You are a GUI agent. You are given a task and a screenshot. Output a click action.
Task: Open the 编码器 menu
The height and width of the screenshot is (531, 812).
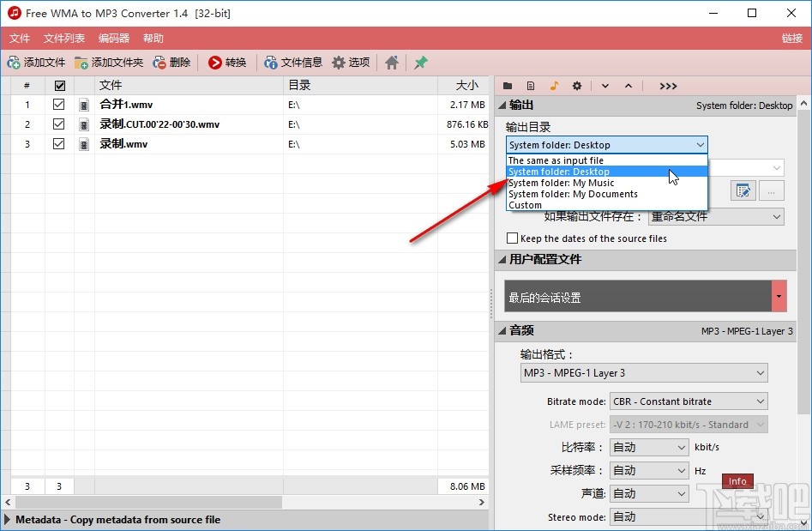pos(112,38)
